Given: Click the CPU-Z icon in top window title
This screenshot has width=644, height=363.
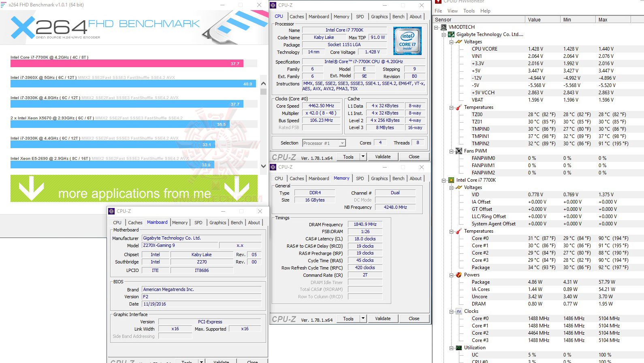Looking at the screenshot, I should tap(273, 5).
